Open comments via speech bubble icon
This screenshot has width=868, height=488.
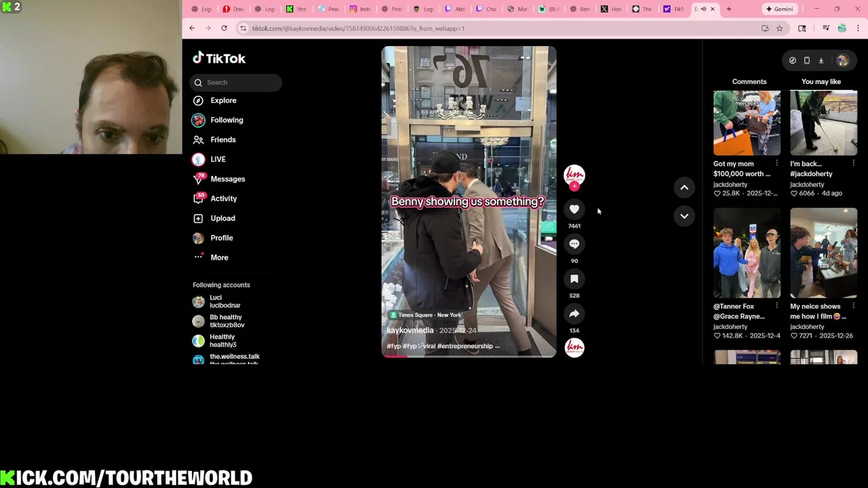point(574,244)
